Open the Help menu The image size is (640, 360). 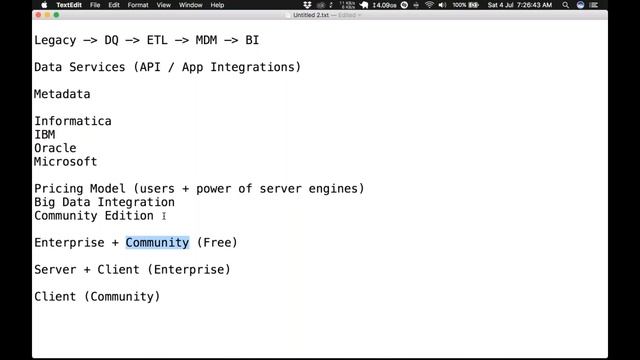217,5
